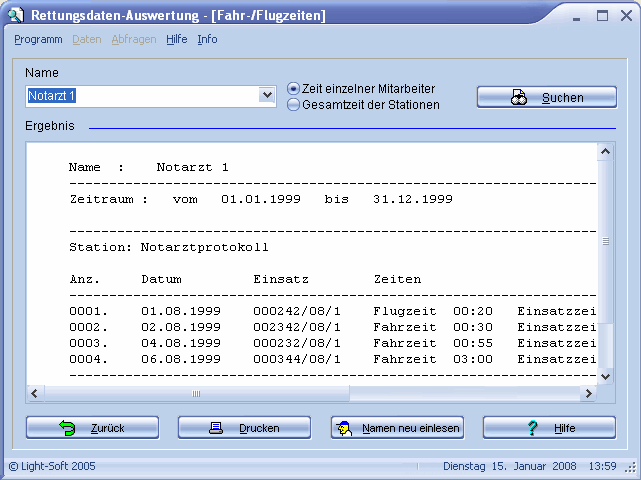Image resolution: width=641 pixels, height=480 pixels.
Task: Click the status bar time 13:59
Action: (603, 467)
